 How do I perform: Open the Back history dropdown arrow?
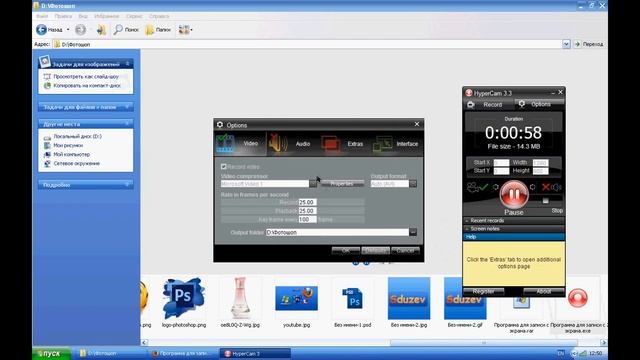[x=68, y=29]
